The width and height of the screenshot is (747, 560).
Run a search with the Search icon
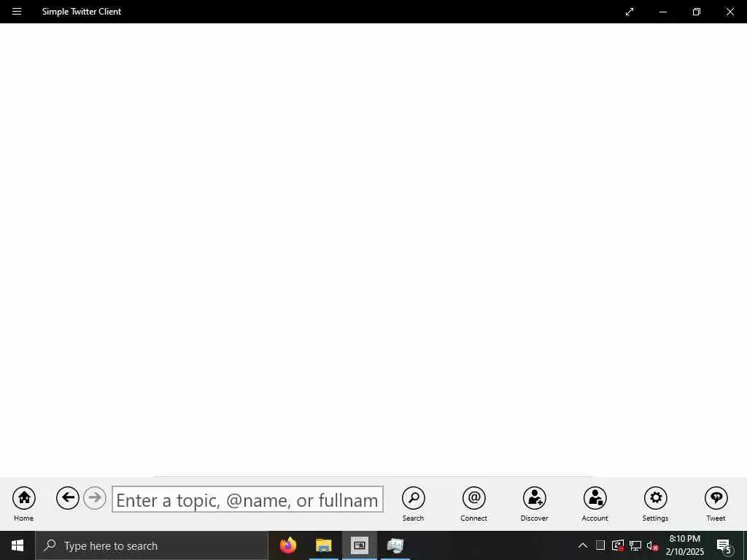click(413, 504)
